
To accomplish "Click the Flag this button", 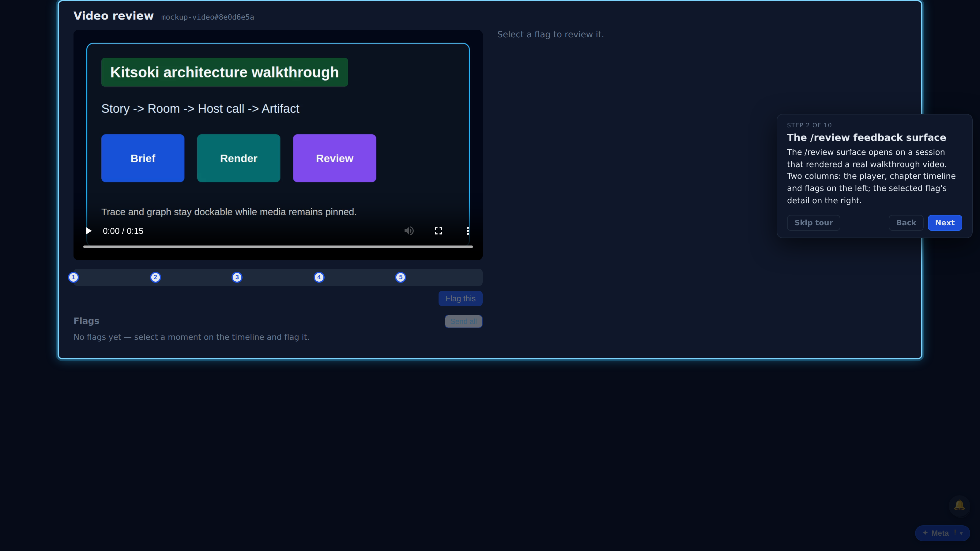I will tap(460, 298).
